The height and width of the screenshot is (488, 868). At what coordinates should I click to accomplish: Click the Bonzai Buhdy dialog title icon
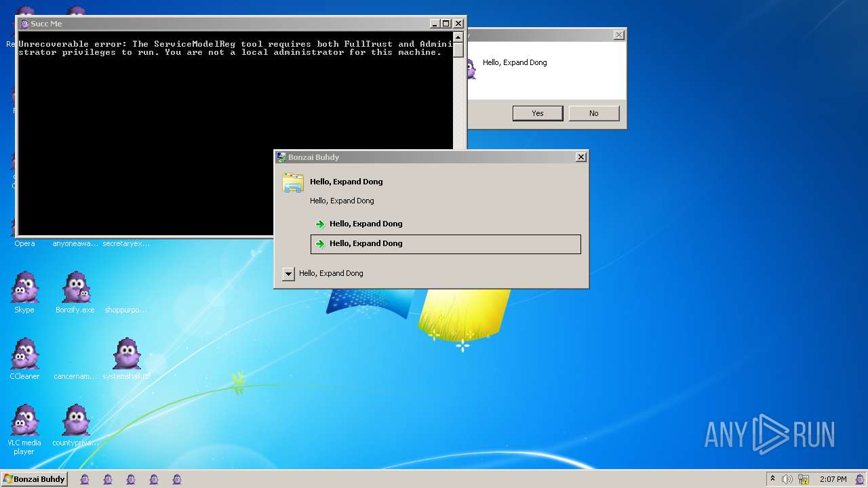click(x=281, y=157)
